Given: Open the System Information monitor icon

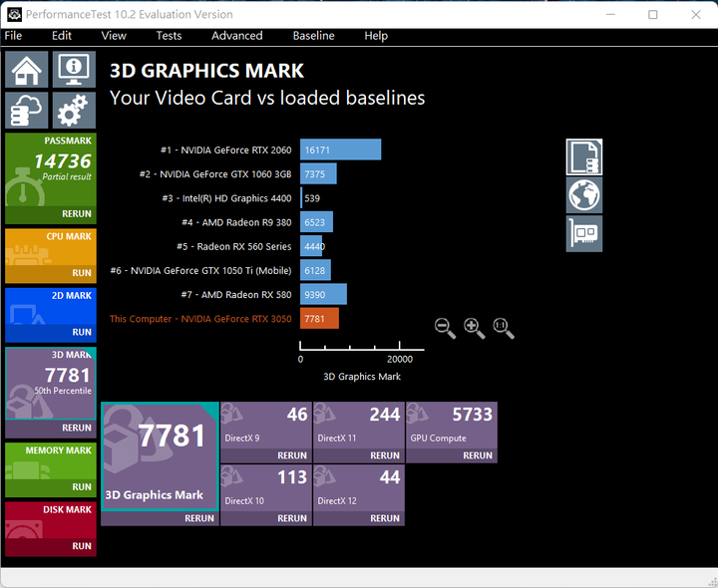Looking at the screenshot, I should click(74, 69).
